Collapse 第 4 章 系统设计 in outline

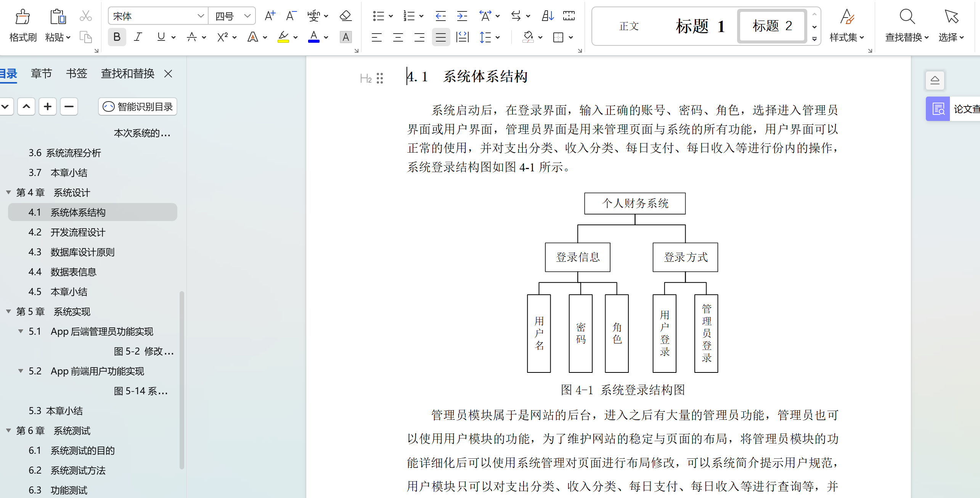(8, 192)
